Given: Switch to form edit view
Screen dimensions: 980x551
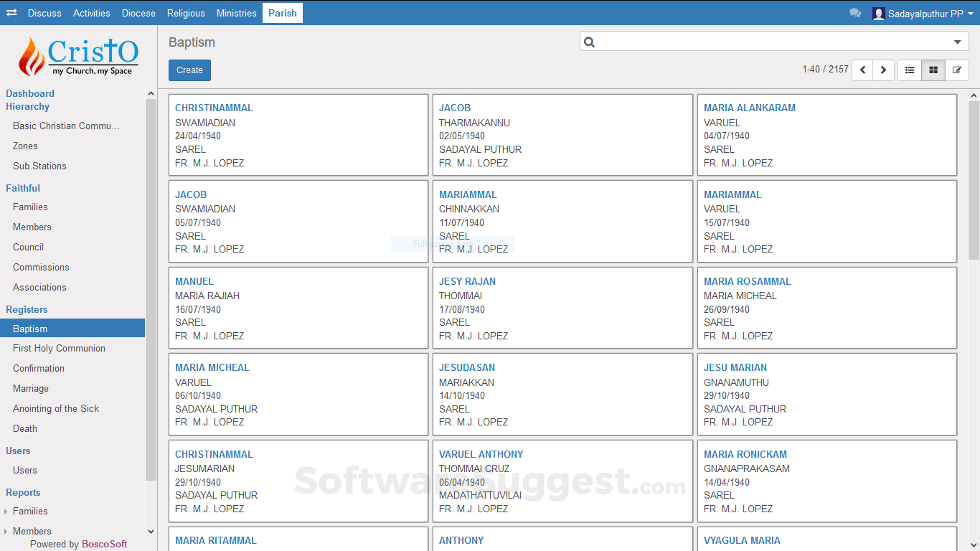Looking at the screenshot, I should tap(956, 70).
